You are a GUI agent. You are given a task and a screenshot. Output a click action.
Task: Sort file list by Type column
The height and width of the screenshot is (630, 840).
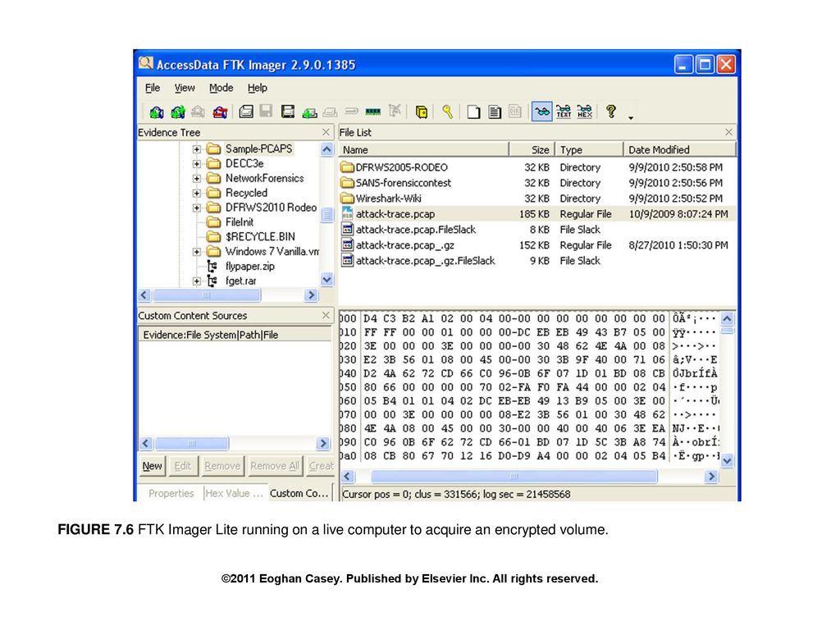pyautogui.click(x=589, y=149)
